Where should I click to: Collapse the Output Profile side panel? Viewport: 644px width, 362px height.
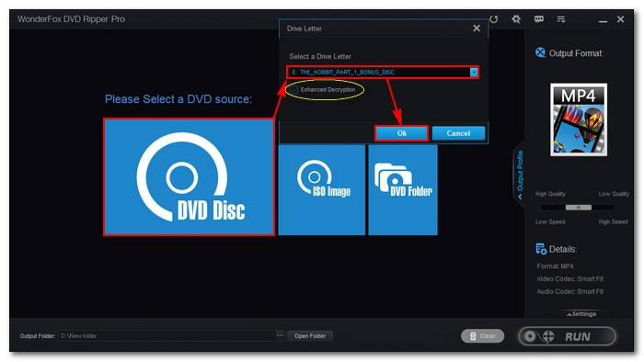519,175
